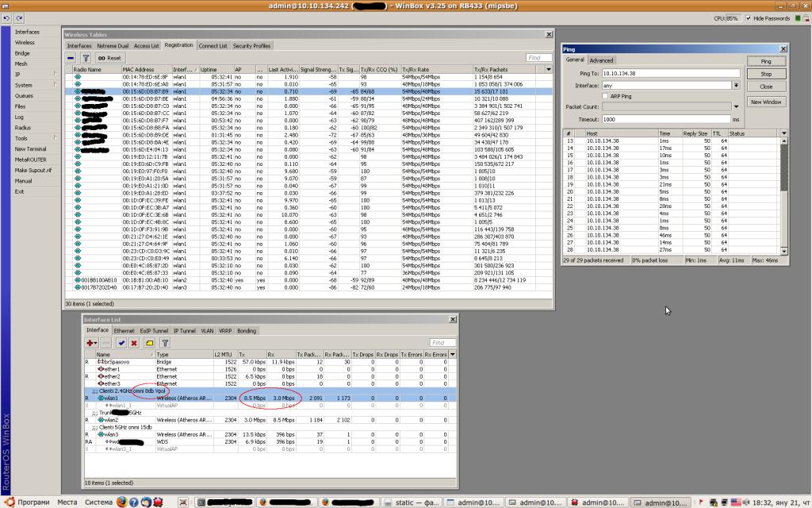The image size is (812, 508).
Task: Click the Ping To address field
Action: point(671,73)
